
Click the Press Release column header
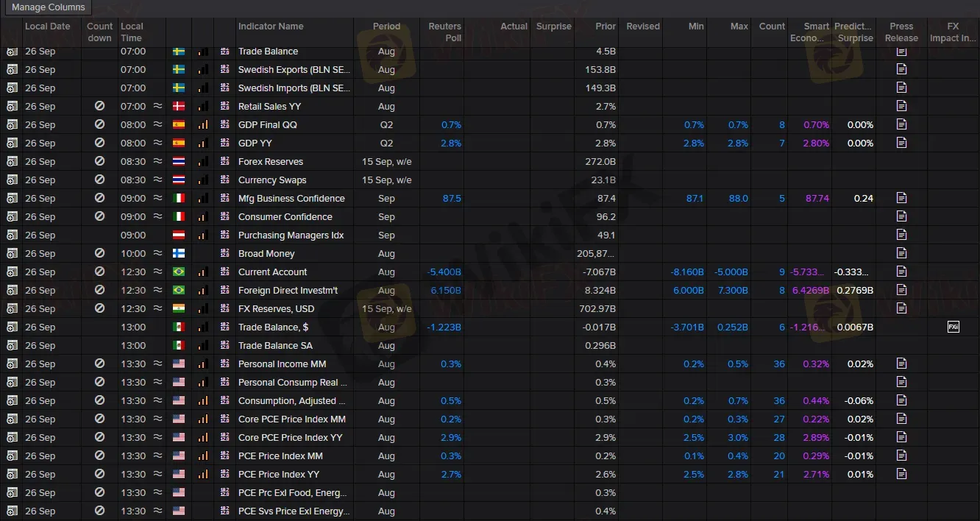[901, 32]
